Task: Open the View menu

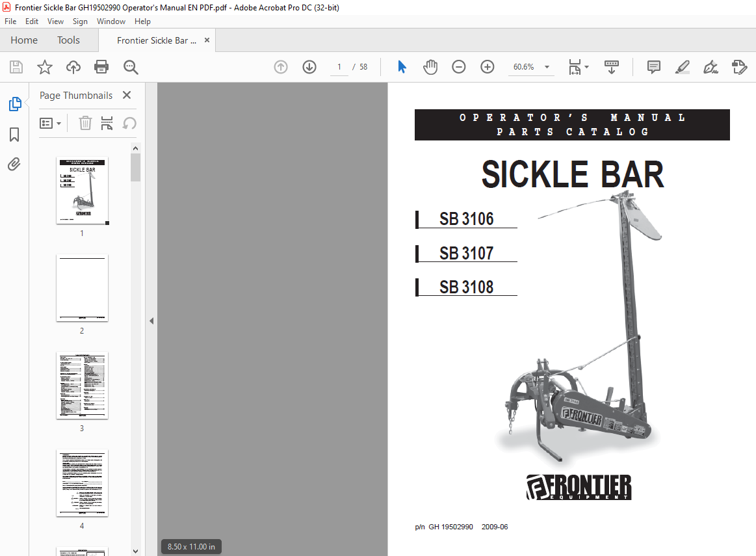Action: [55, 21]
